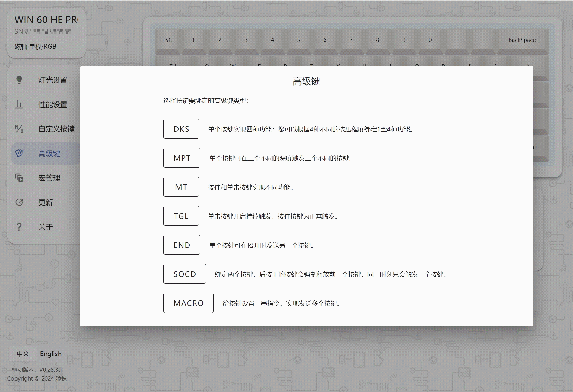Viewport: 573px width, 392px height.
Task: Click the update refresh icon
Action: point(19,202)
